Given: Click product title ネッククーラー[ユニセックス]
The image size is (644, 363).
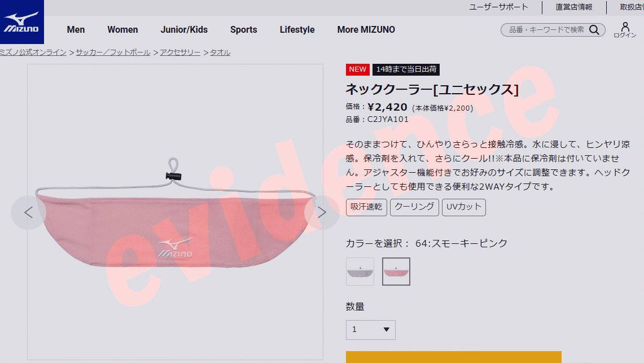Looking at the screenshot, I should pyautogui.click(x=432, y=89).
